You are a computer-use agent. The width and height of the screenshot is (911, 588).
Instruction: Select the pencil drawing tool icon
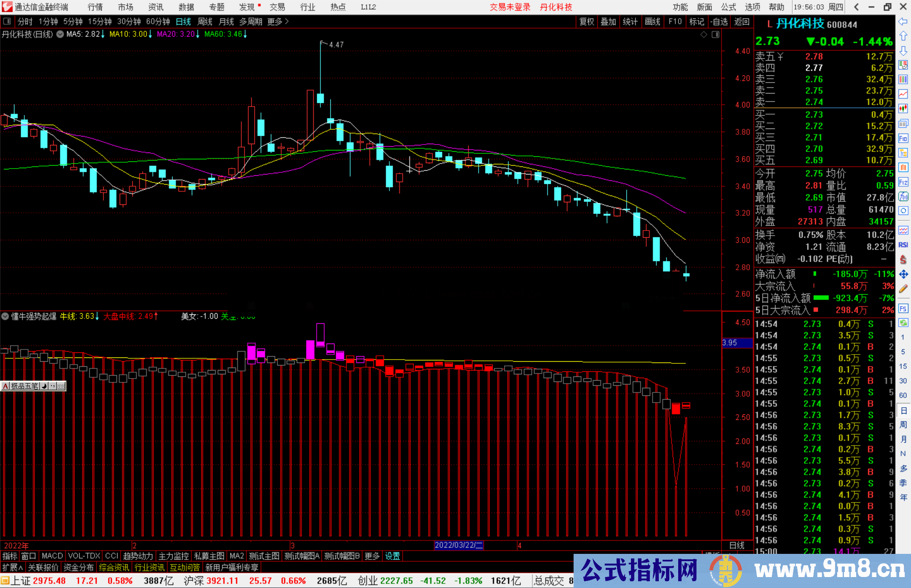click(x=903, y=289)
